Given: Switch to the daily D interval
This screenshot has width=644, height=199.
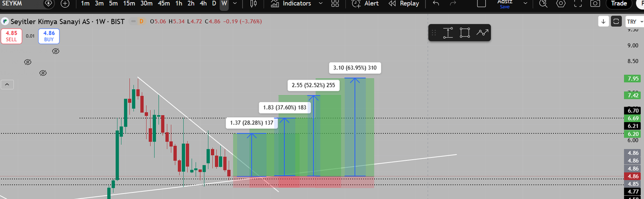Looking at the screenshot, I should (x=214, y=3).
